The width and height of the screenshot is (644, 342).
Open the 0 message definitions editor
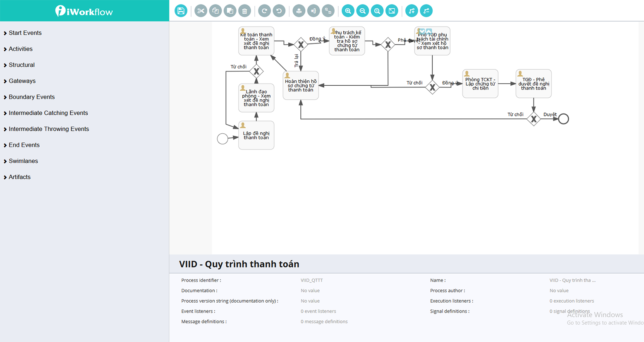coord(324,322)
